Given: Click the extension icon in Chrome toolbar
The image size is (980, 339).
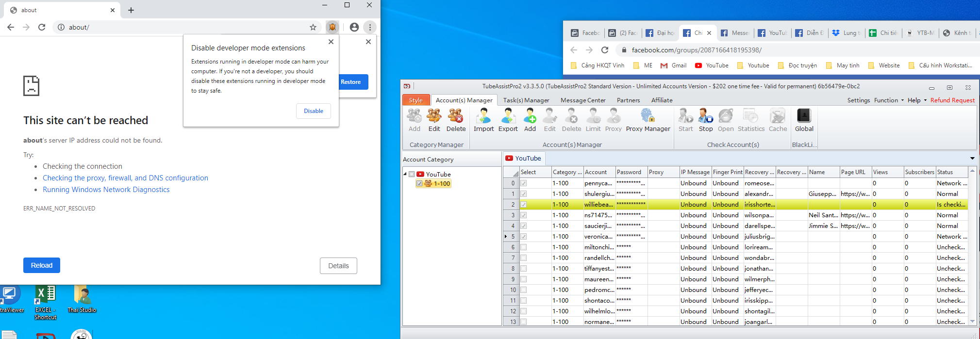Looking at the screenshot, I should tap(332, 27).
